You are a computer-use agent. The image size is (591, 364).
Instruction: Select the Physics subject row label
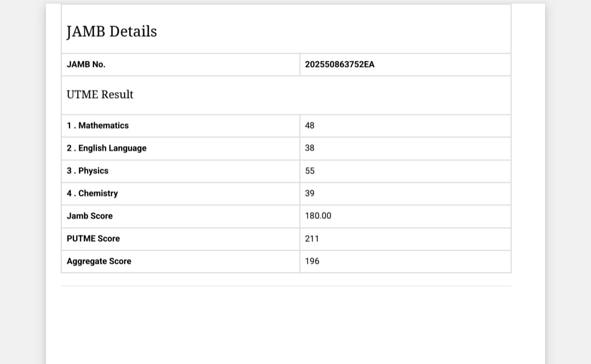point(88,171)
